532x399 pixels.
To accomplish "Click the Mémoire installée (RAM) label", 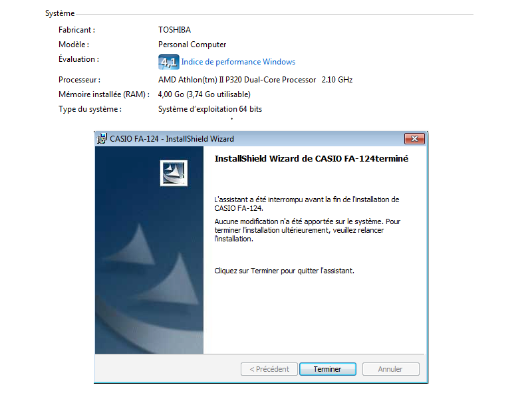I will tap(104, 94).
